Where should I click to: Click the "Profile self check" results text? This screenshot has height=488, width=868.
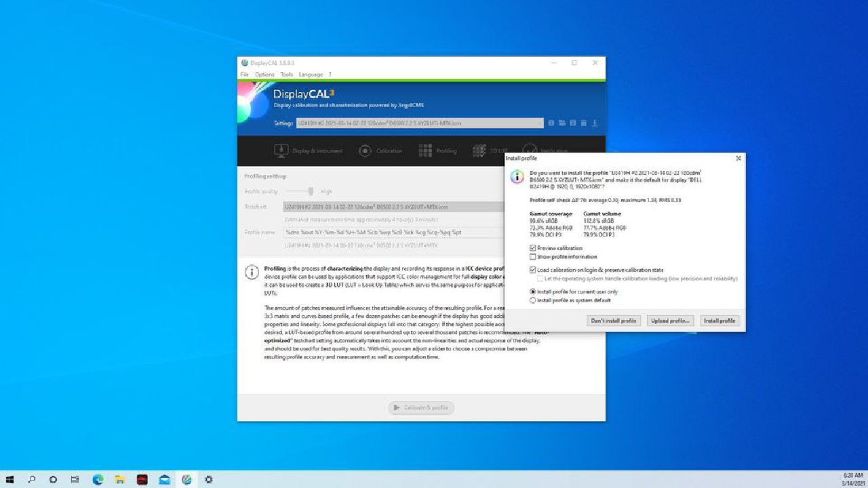(605, 201)
